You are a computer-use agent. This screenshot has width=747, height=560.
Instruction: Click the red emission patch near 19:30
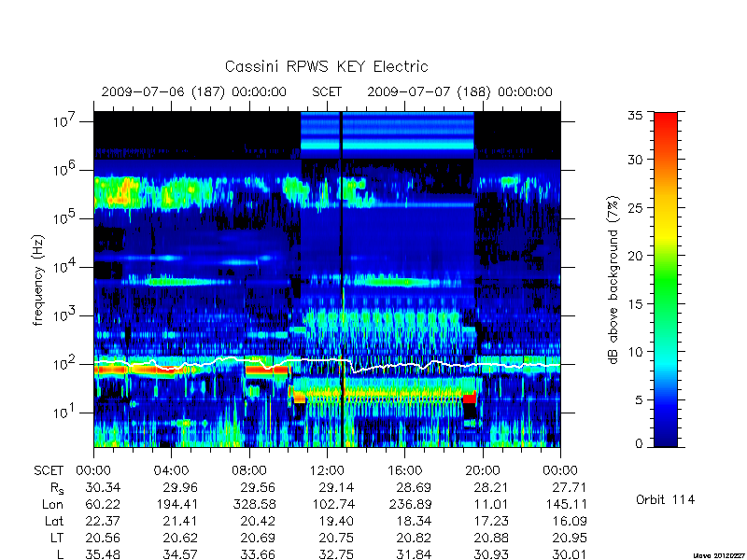point(470,399)
